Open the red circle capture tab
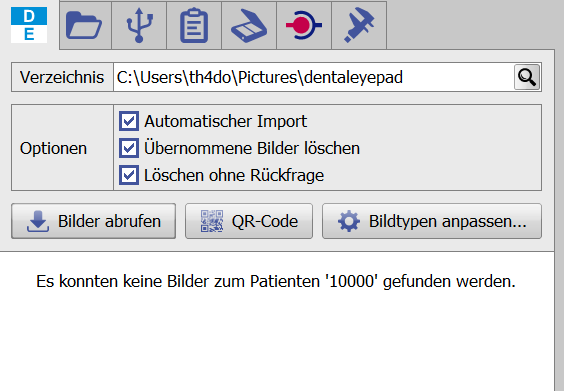 coord(304,25)
